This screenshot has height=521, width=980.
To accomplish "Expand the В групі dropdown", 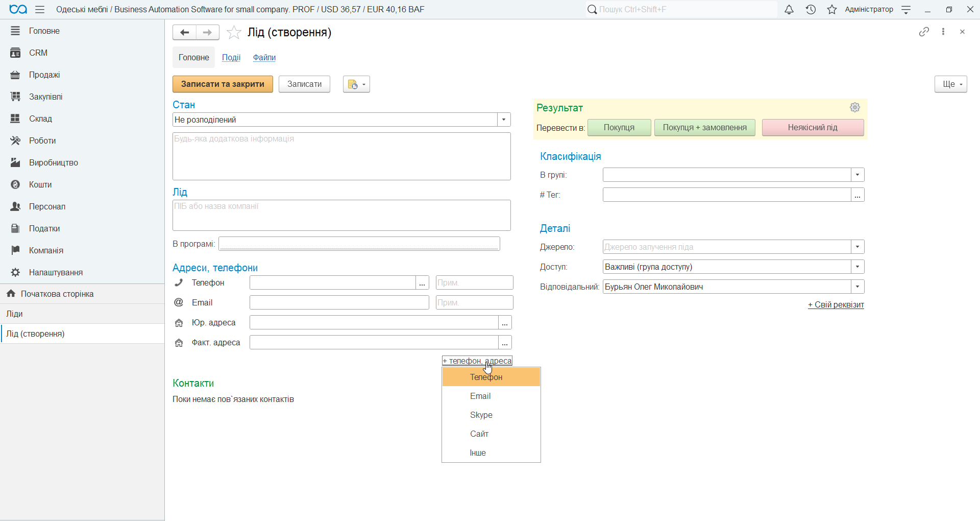I will pos(857,175).
